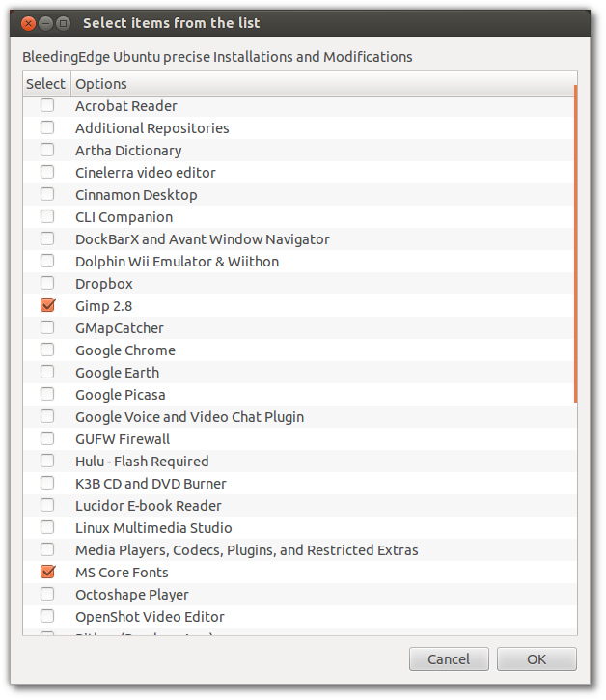The image size is (606, 700).
Task: Check K3B CD and DVD Burner checkbox
Action: click(47, 483)
